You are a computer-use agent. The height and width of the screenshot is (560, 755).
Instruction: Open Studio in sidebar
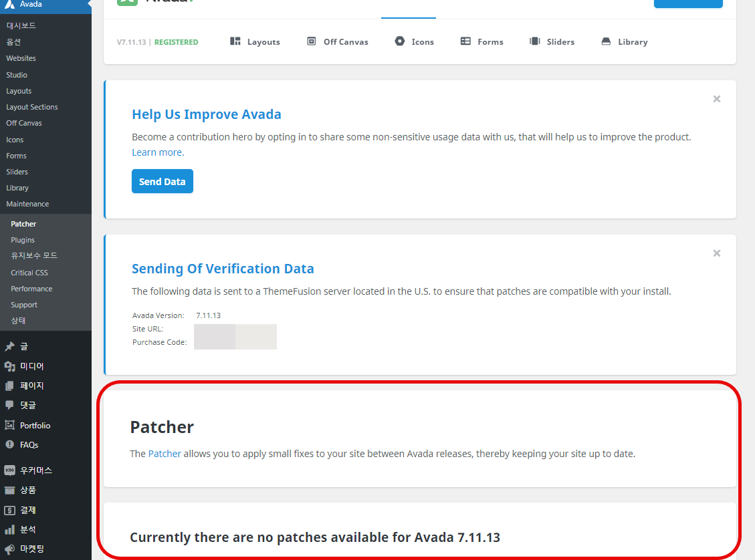click(17, 75)
